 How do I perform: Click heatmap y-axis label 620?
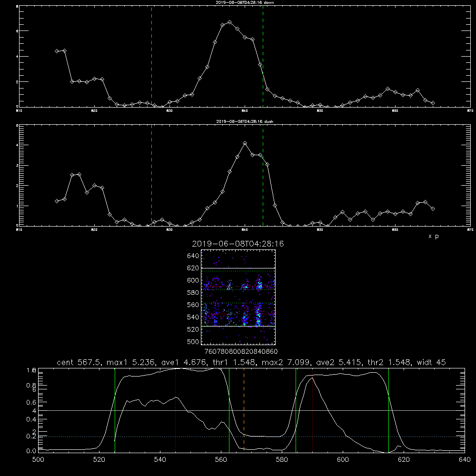click(x=193, y=268)
